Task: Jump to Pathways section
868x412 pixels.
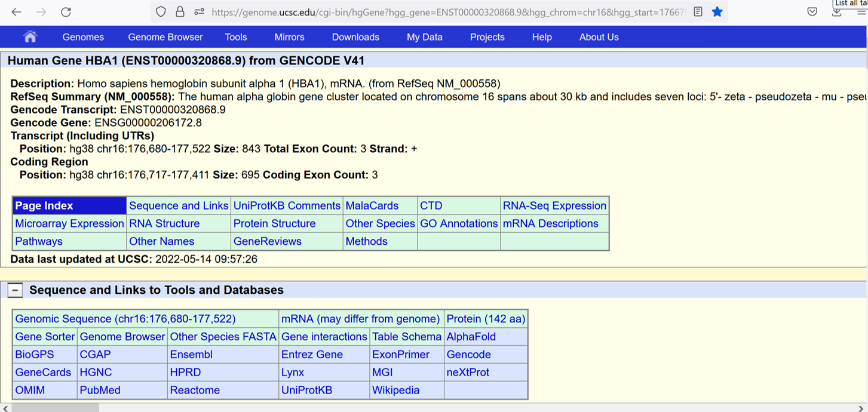Action: pyautogui.click(x=39, y=241)
